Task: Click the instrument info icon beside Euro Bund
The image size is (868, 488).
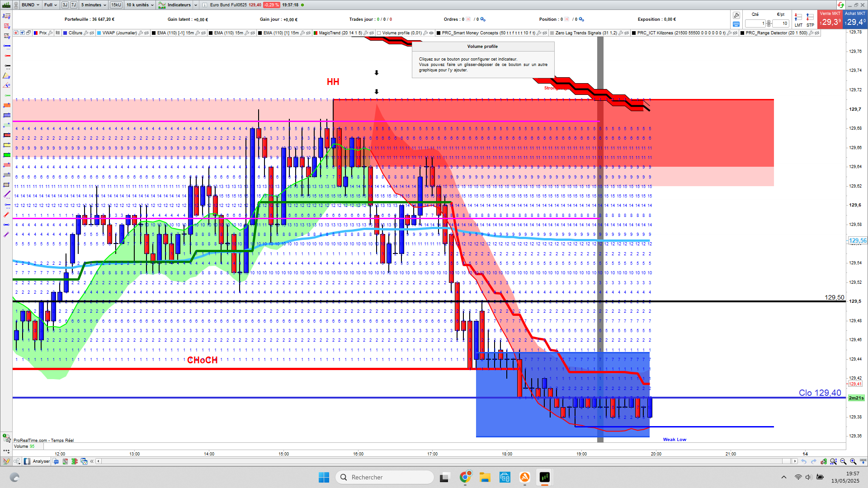Action: point(205,5)
